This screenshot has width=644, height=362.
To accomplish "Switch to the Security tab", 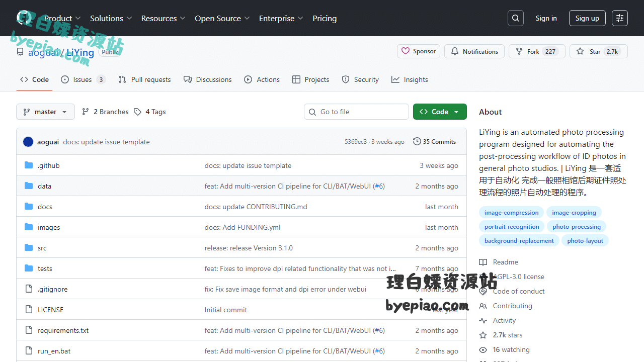I will [360, 79].
